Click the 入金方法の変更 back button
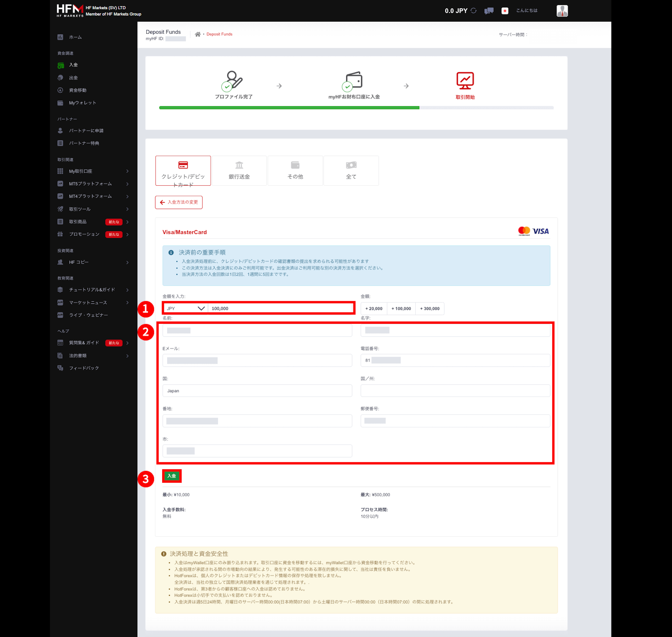Image resolution: width=672 pixels, height=637 pixels. (x=179, y=202)
